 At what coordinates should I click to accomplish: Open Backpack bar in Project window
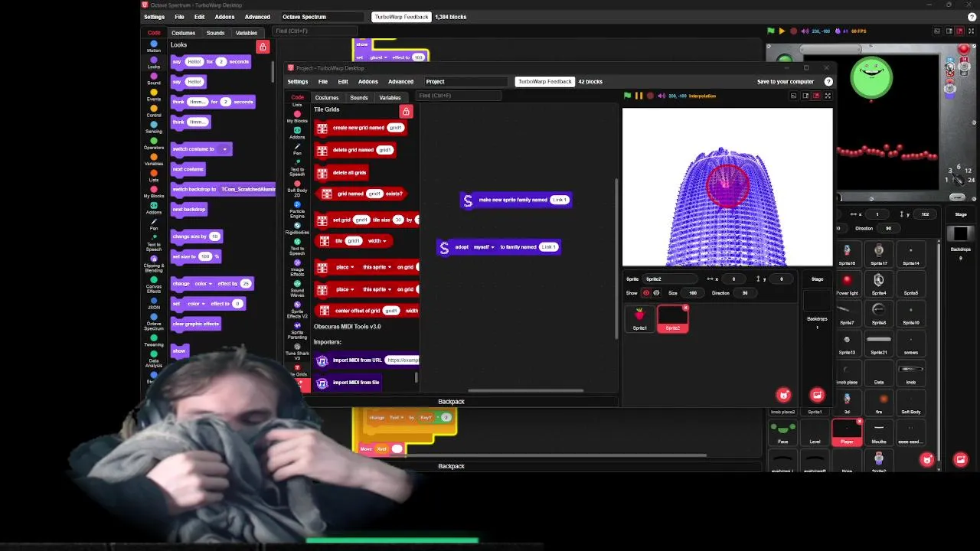click(x=451, y=402)
